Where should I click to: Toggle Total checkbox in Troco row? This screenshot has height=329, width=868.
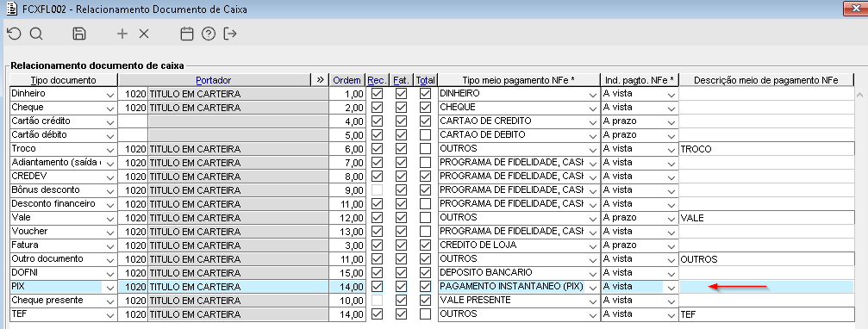[425, 149]
